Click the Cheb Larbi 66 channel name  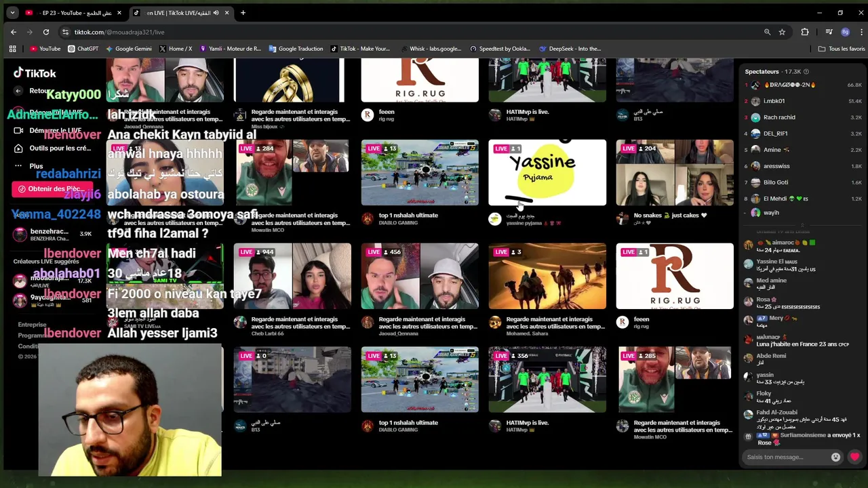point(267,333)
